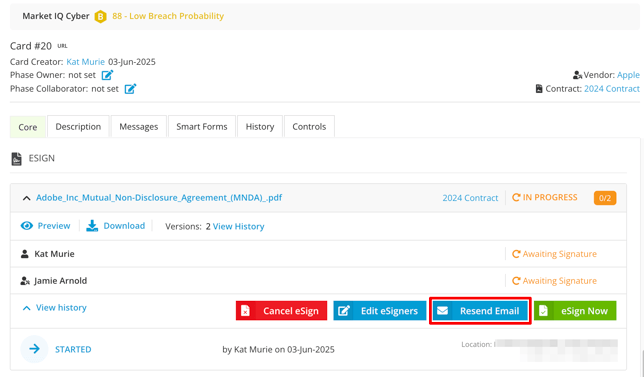Click the hexagon B rating badge
The width and height of the screenshot is (644, 377).
coord(100,16)
